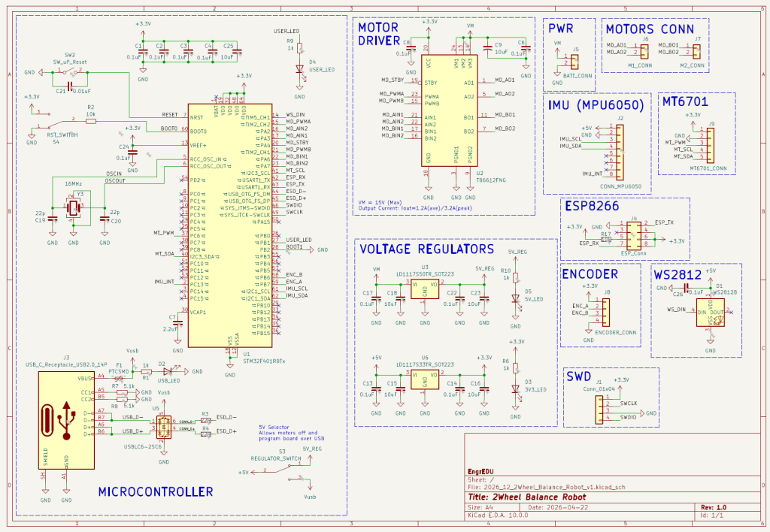Click the PWR section title
The height and width of the screenshot is (532, 770).
[x=561, y=29]
